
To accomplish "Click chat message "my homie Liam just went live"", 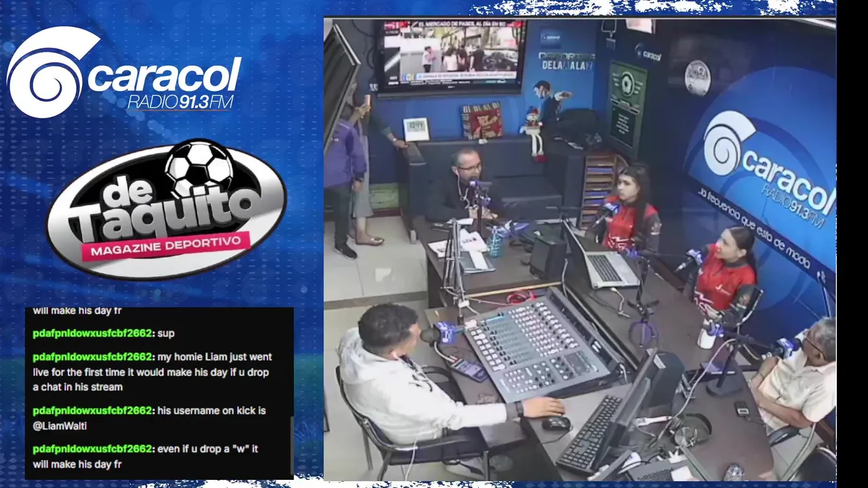I will pyautogui.click(x=153, y=371).
